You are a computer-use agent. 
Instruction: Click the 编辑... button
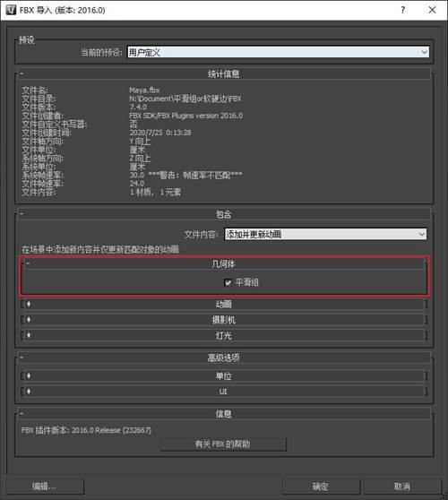pos(45,487)
